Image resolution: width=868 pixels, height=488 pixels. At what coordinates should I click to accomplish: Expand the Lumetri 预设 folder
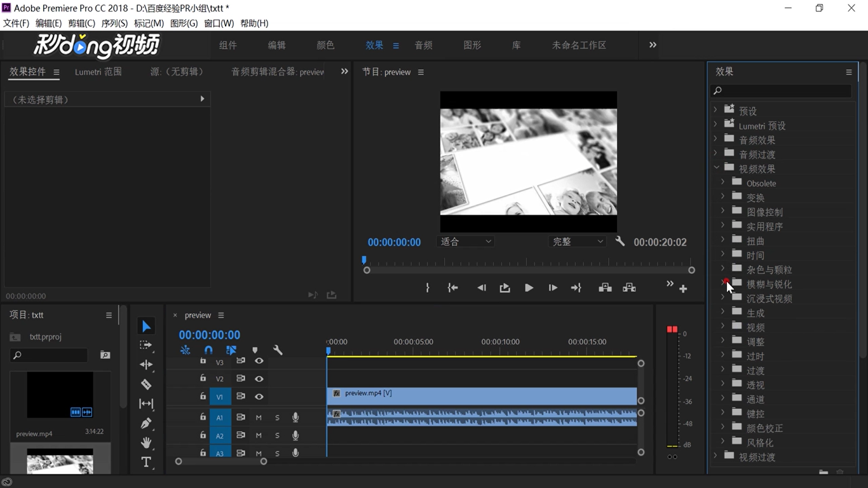pyautogui.click(x=715, y=125)
